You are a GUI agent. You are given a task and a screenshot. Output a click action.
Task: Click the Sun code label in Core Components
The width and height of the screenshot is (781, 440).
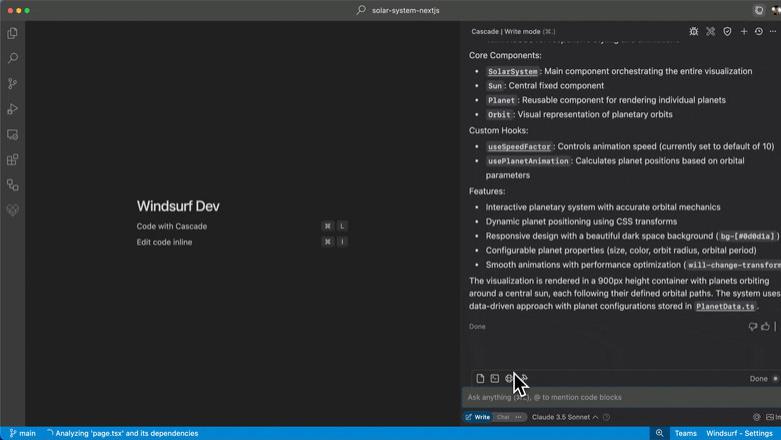[495, 86]
